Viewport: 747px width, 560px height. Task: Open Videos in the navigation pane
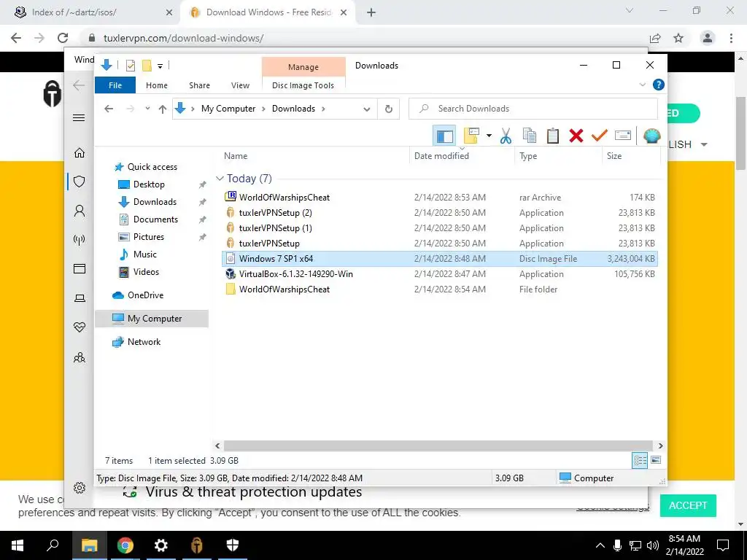(x=146, y=272)
